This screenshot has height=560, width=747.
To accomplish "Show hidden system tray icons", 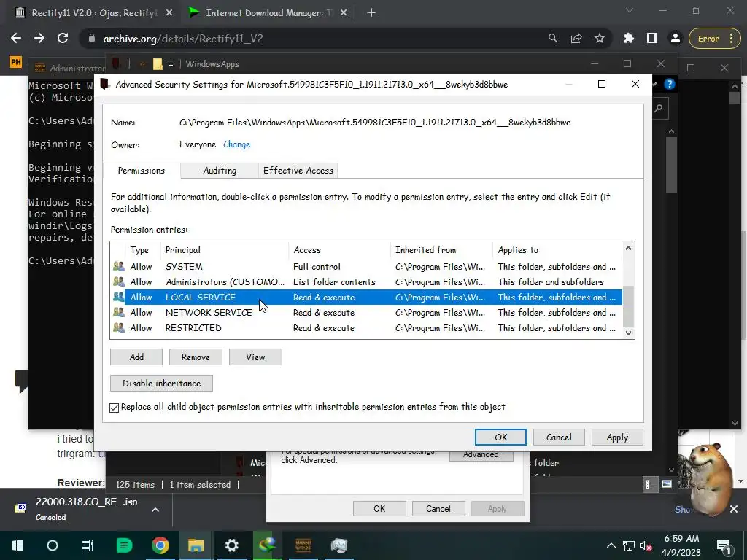I will pyautogui.click(x=611, y=545).
